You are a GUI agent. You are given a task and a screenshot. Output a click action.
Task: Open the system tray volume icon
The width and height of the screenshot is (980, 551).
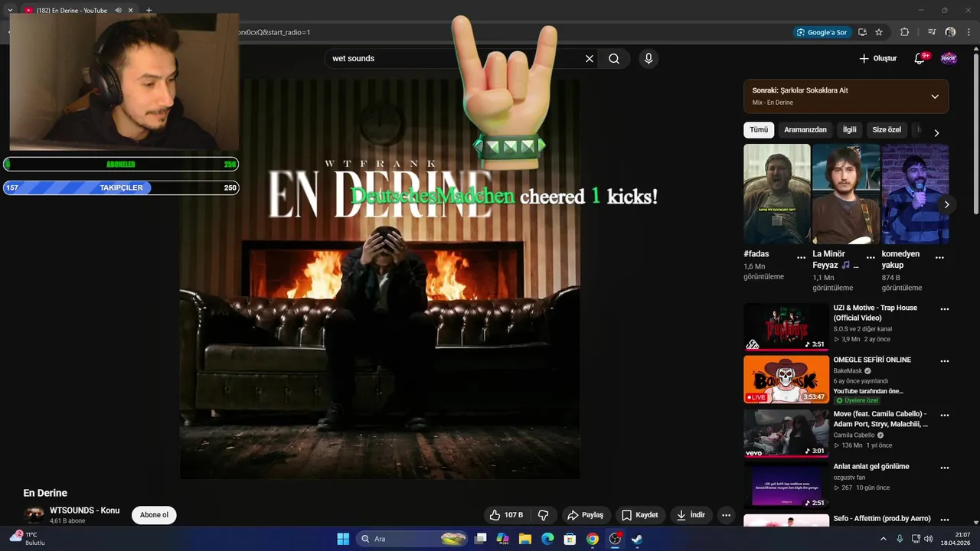929,539
